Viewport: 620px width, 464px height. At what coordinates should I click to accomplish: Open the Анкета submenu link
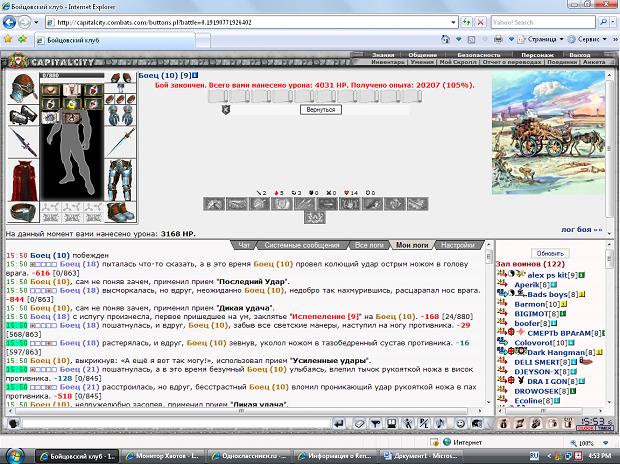pyautogui.click(x=594, y=62)
